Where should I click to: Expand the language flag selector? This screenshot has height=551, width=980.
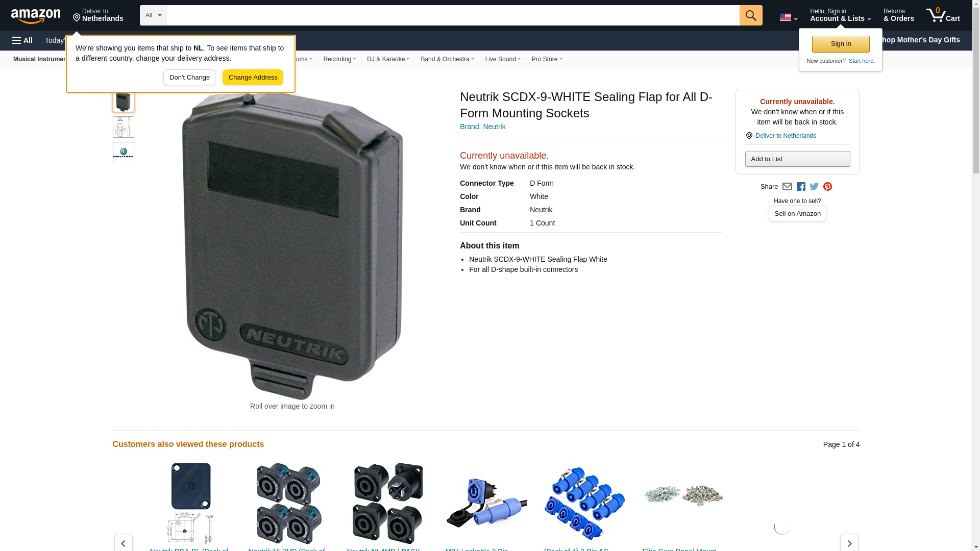pyautogui.click(x=789, y=17)
